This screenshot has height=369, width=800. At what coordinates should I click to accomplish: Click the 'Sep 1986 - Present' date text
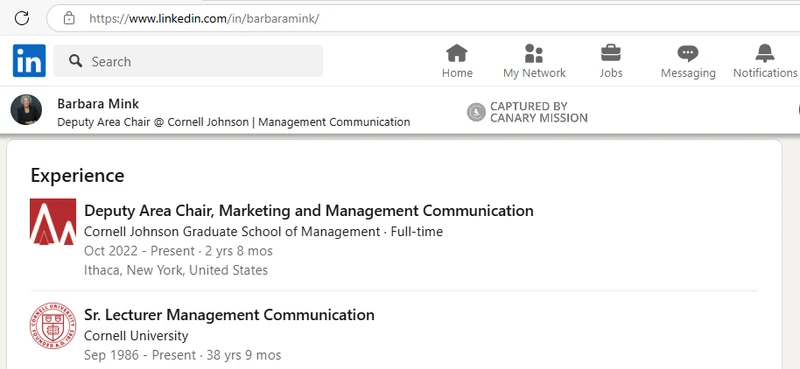(x=139, y=355)
